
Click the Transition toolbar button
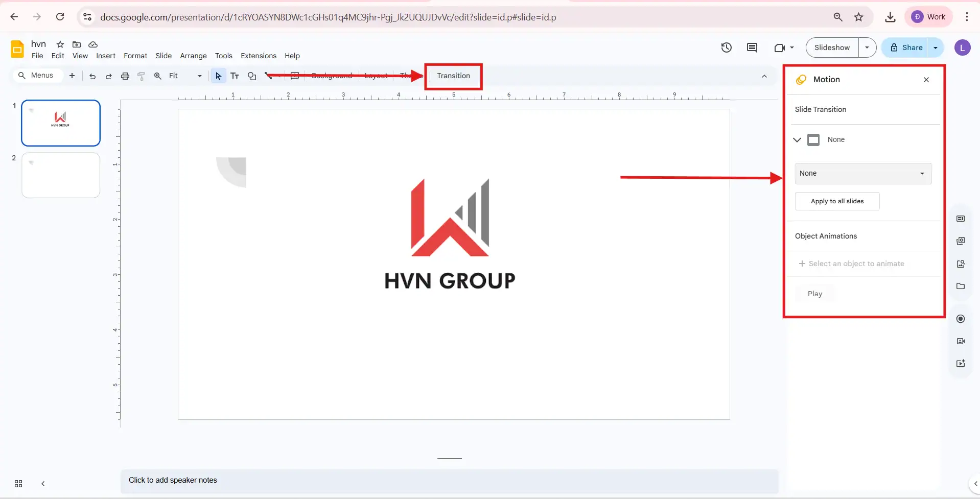coord(453,76)
